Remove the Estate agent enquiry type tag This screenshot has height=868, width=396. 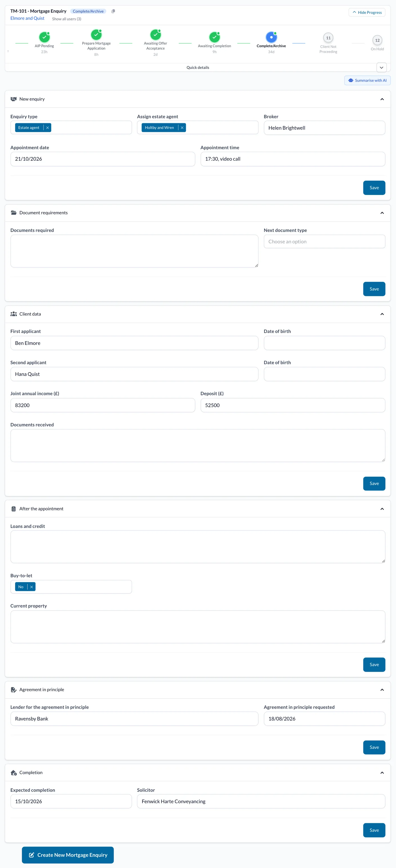pos(48,128)
